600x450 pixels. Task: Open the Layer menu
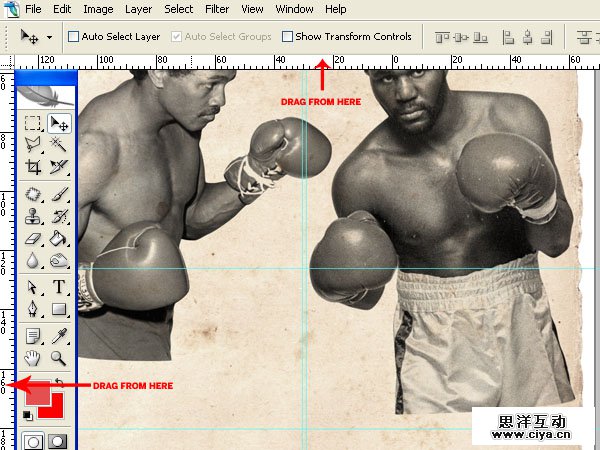[139, 9]
